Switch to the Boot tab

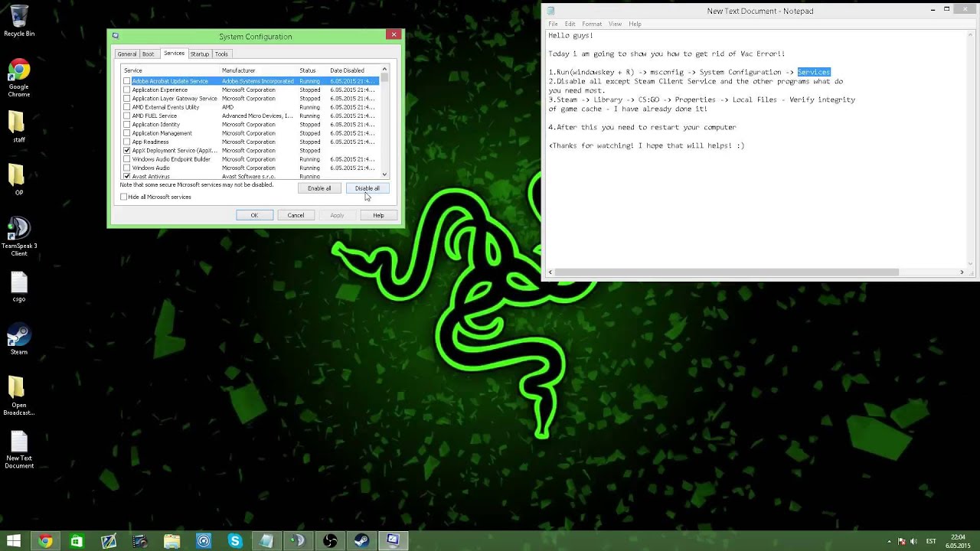coord(148,54)
